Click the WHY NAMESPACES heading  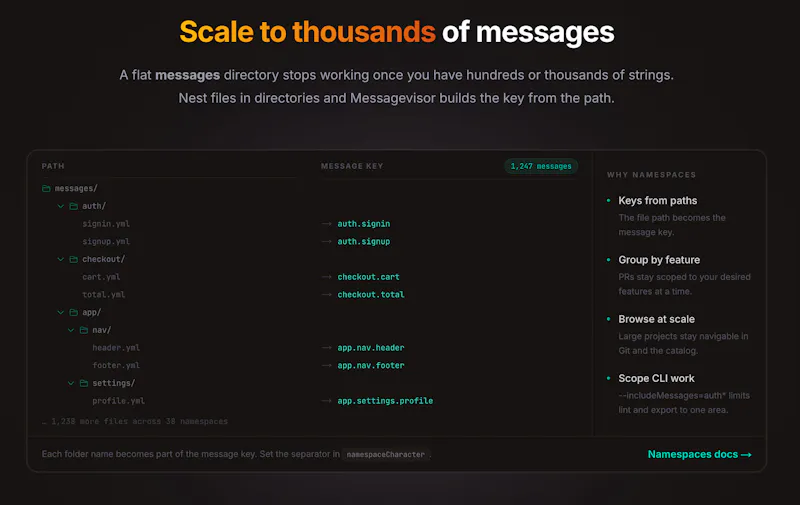click(x=651, y=174)
